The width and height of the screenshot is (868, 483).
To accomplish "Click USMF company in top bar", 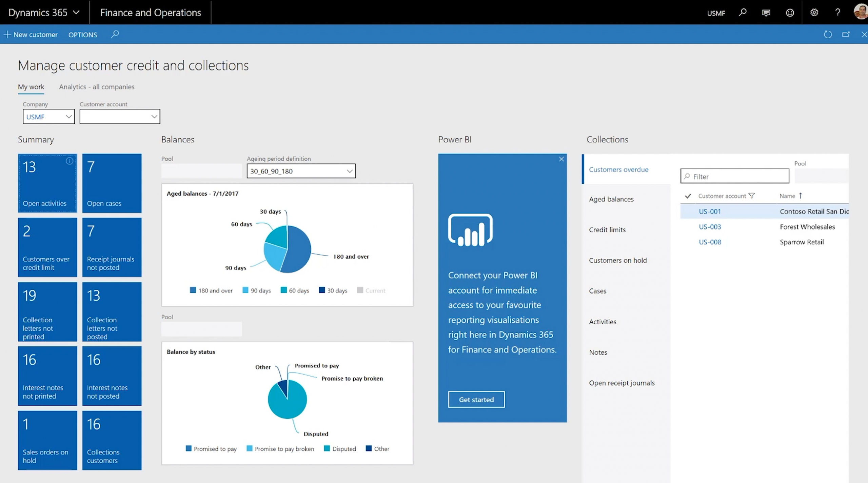I will [716, 13].
